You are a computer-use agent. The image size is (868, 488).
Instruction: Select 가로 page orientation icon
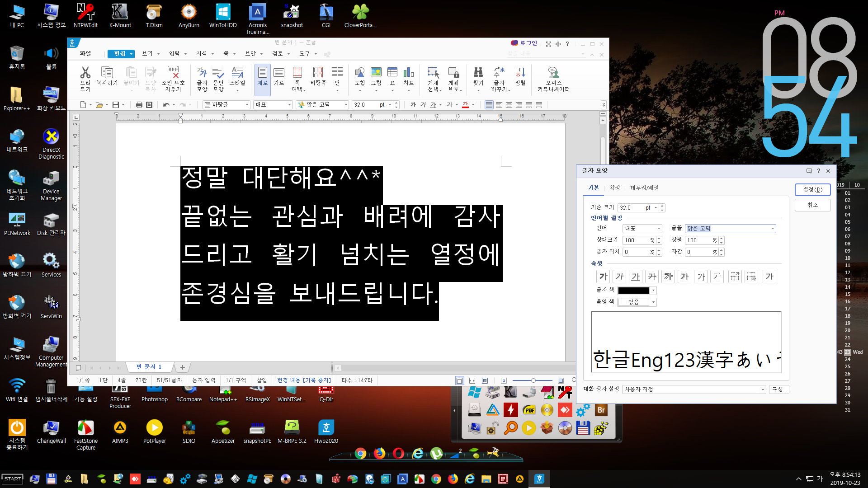(x=279, y=76)
